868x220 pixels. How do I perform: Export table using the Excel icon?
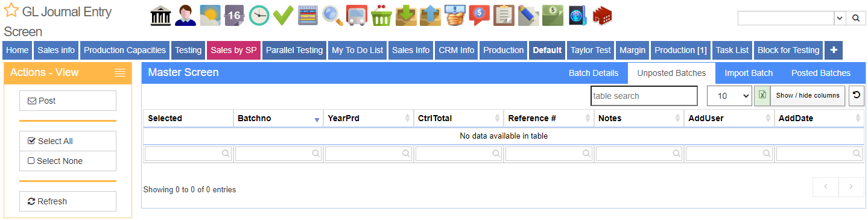[x=762, y=95]
